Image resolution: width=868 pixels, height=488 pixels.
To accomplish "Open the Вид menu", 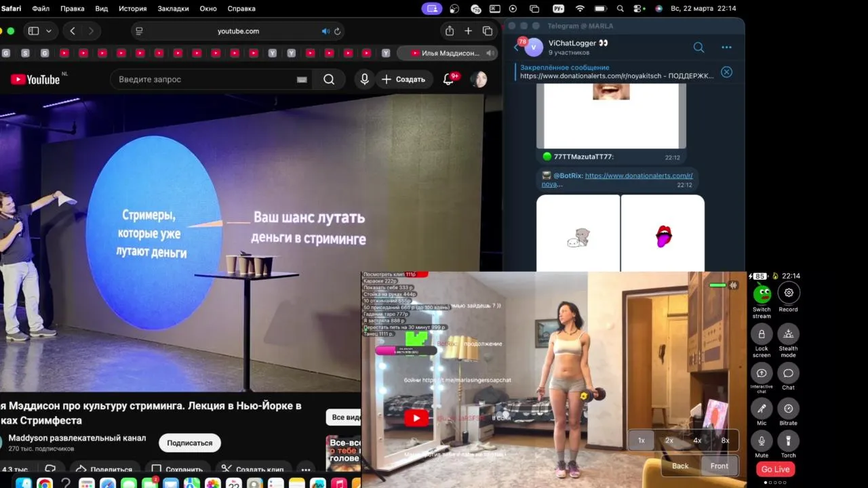I will [102, 9].
